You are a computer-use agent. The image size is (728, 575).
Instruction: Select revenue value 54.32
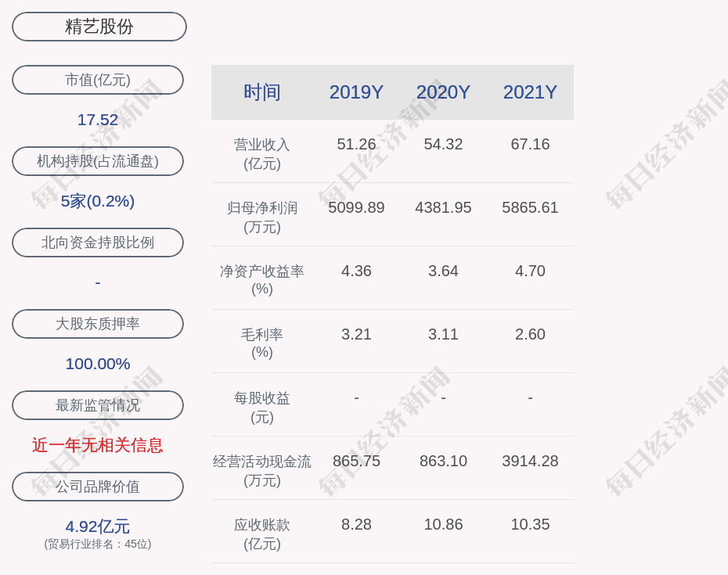pos(443,144)
